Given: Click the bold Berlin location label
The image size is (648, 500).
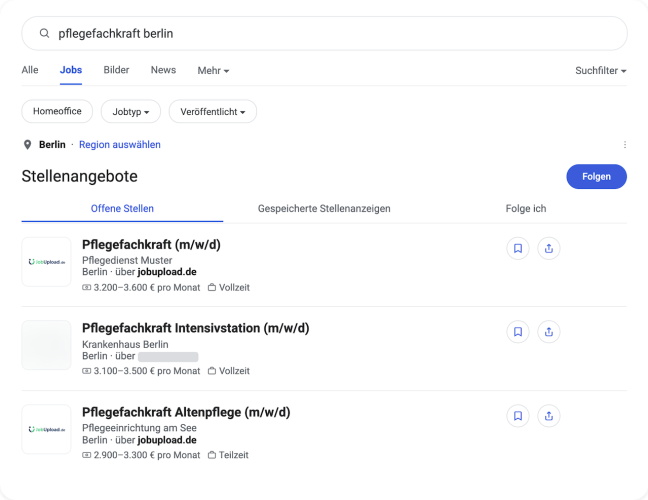Looking at the screenshot, I should [52, 145].
